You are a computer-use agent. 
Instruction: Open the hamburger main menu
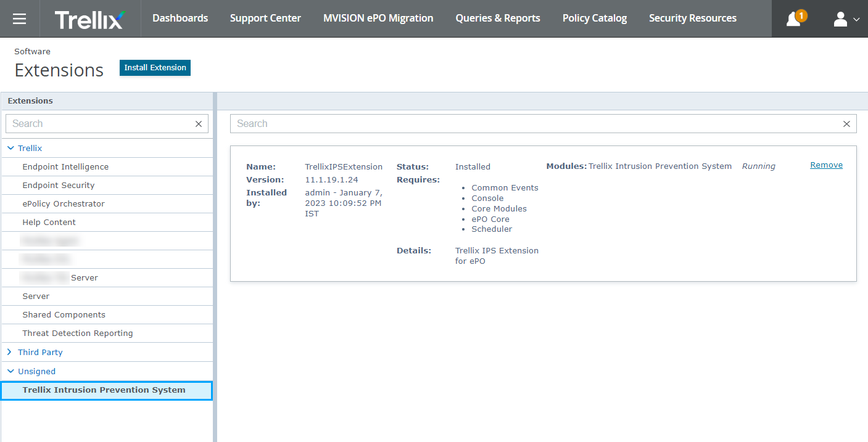point(20,18)
